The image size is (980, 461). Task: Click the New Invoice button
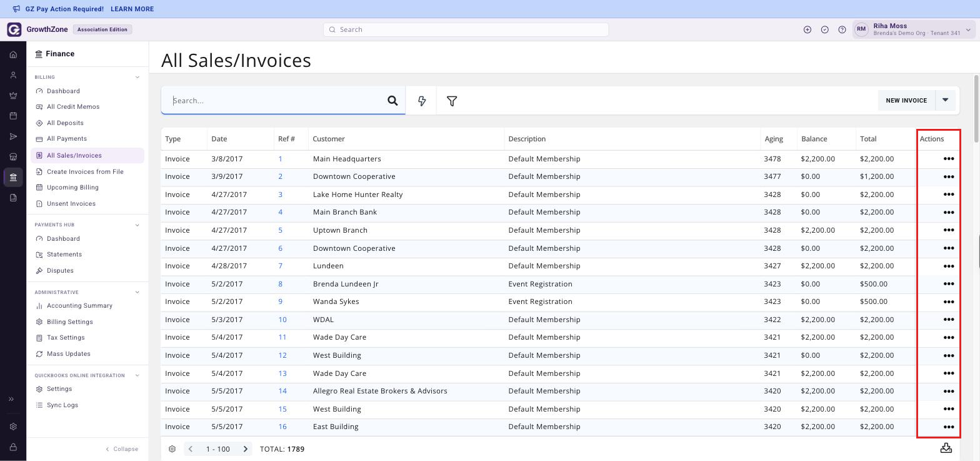click(906, 100)
